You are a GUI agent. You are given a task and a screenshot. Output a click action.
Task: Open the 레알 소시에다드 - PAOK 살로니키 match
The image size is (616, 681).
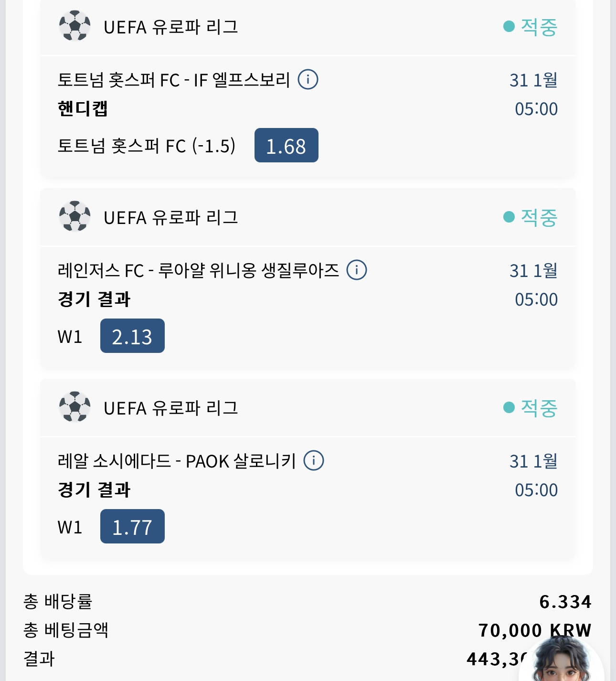pyautogui.click(x=177, y=461)
